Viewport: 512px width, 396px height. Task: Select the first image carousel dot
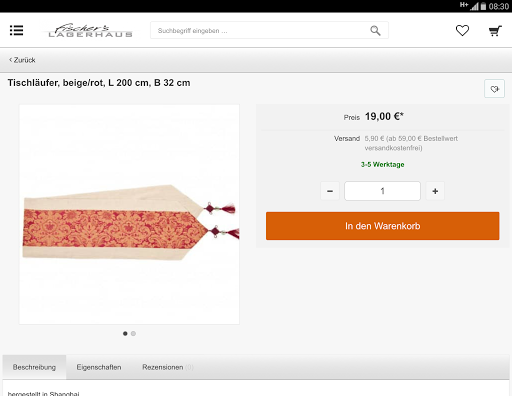pos(125,333)
